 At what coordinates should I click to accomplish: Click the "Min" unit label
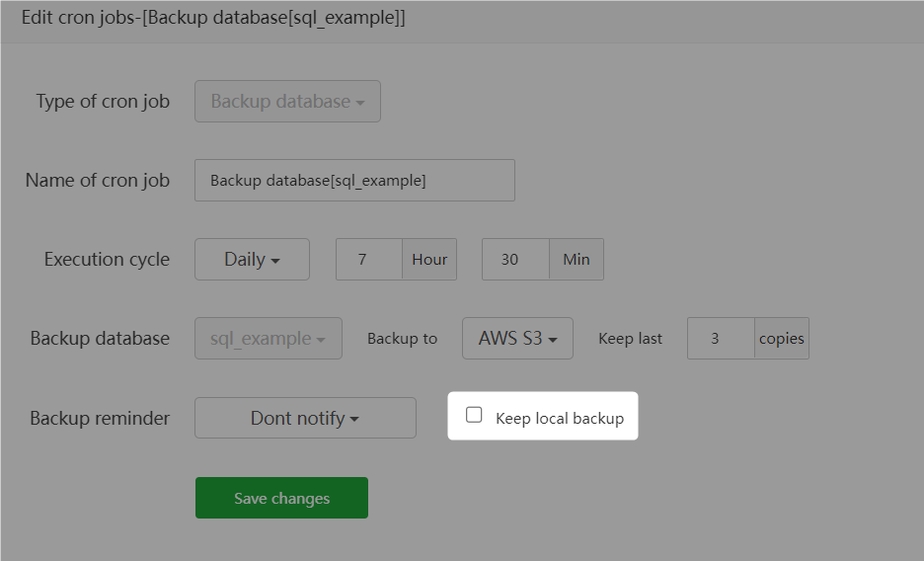[x=577, y=260]
